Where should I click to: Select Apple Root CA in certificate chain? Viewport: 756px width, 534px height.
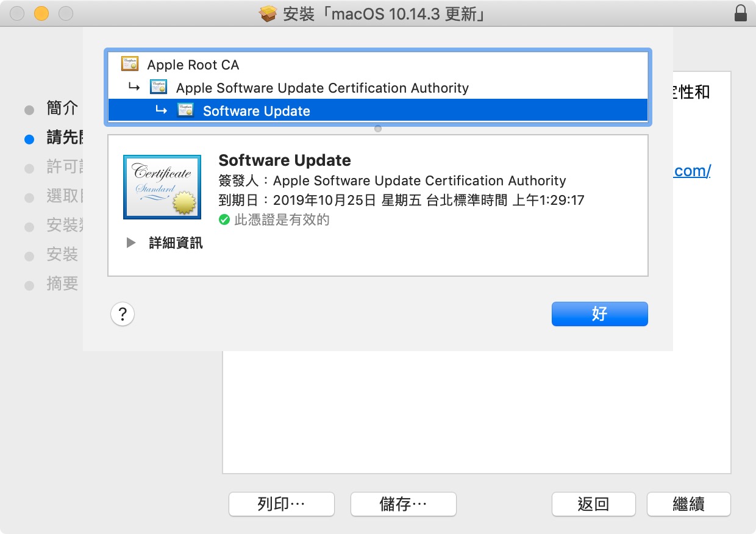(x=378, y=64)
